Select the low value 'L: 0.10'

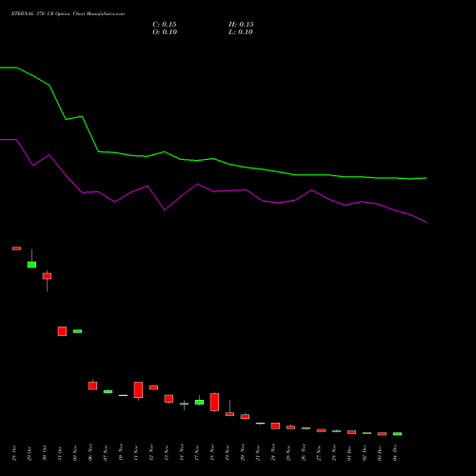[241, 32]
